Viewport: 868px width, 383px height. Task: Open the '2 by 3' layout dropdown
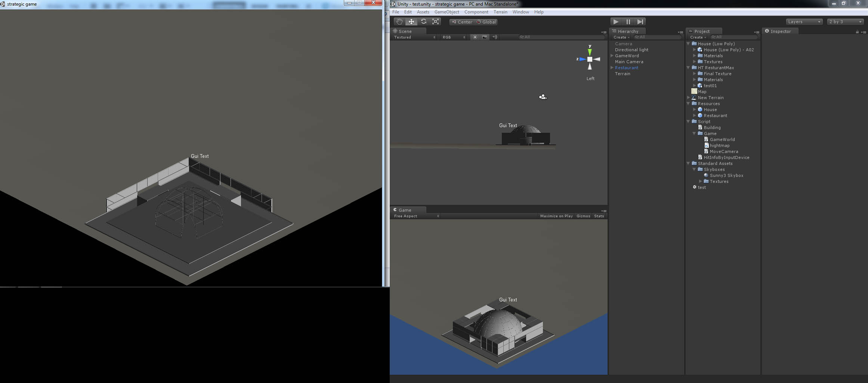(844, 21)
